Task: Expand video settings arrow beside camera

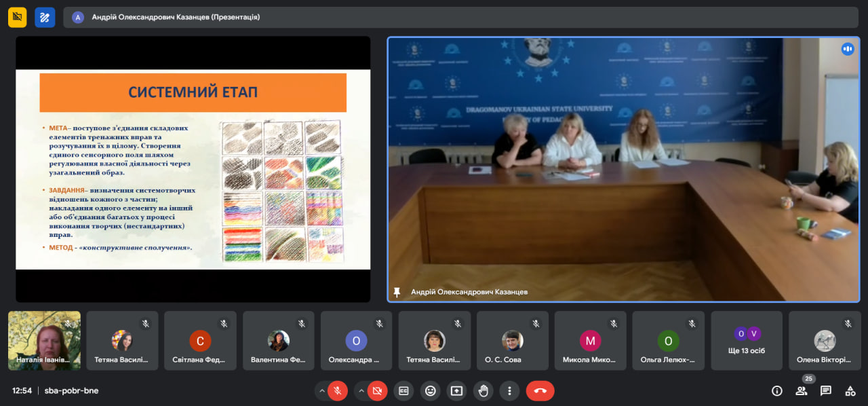Action: [x=361, y=390]
